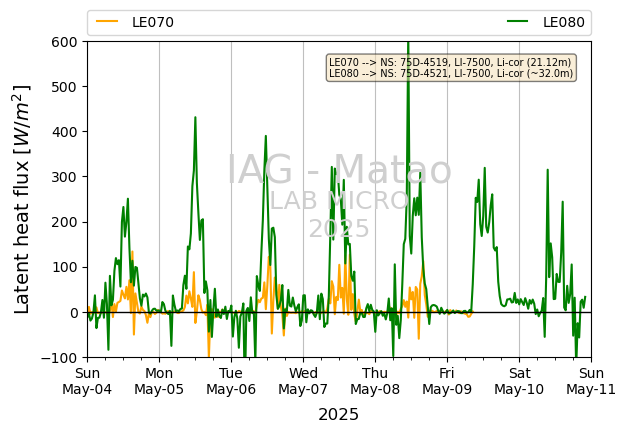Click the green LE080 peak on Monday May-05

(x=195, y=118)
